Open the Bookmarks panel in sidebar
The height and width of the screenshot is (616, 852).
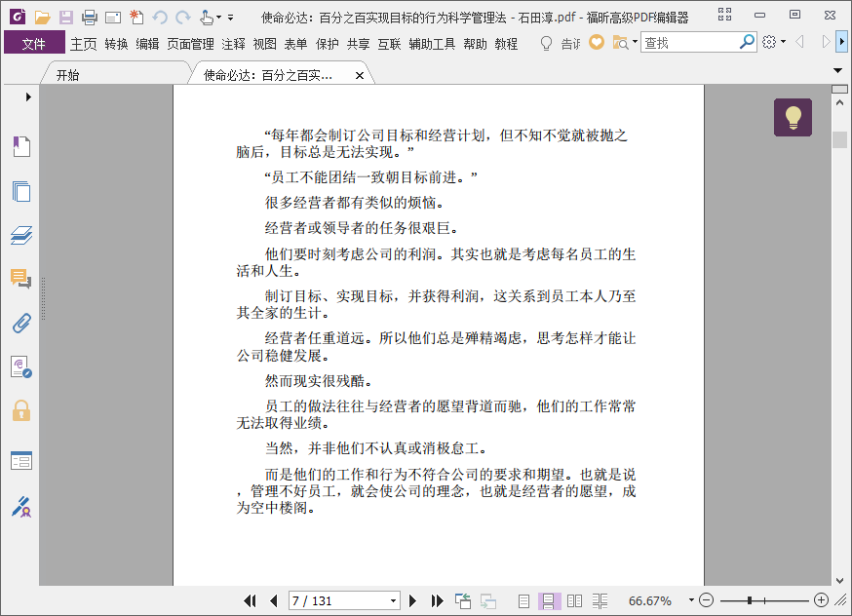(21, 146)
